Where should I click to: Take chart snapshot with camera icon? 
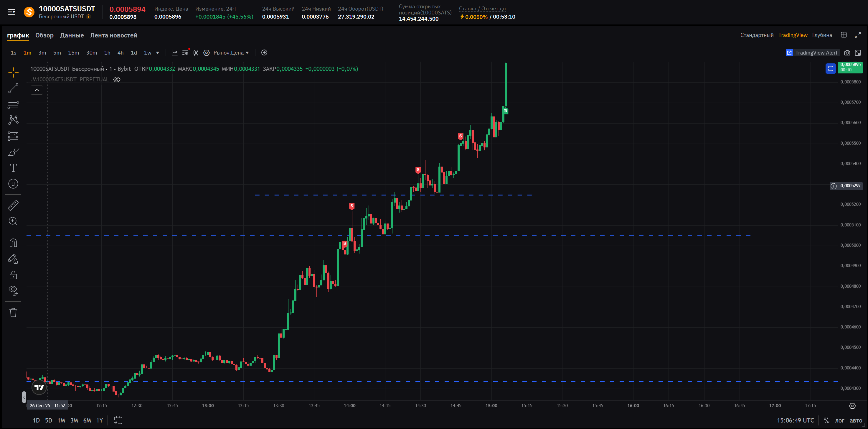(847, 52)
